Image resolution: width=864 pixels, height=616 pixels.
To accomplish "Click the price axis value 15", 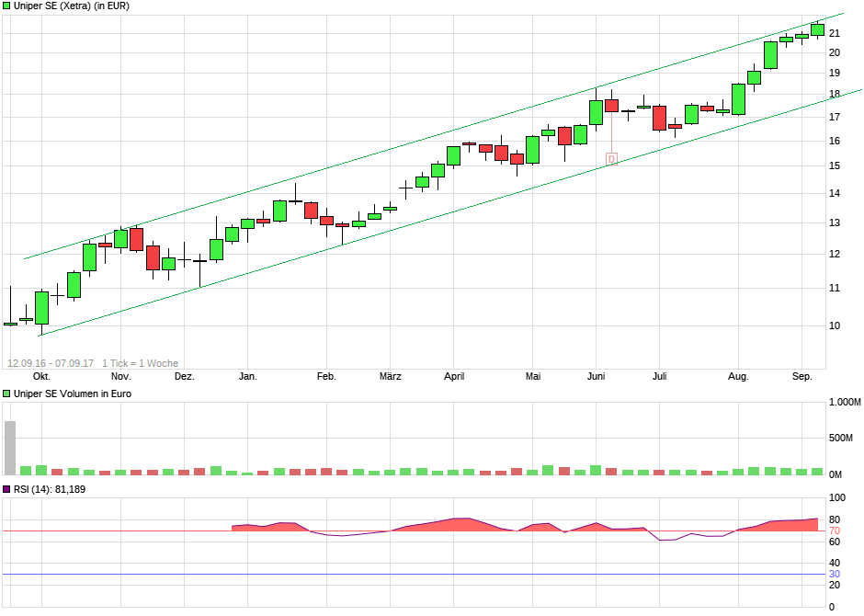I will [x=835, y=165].
